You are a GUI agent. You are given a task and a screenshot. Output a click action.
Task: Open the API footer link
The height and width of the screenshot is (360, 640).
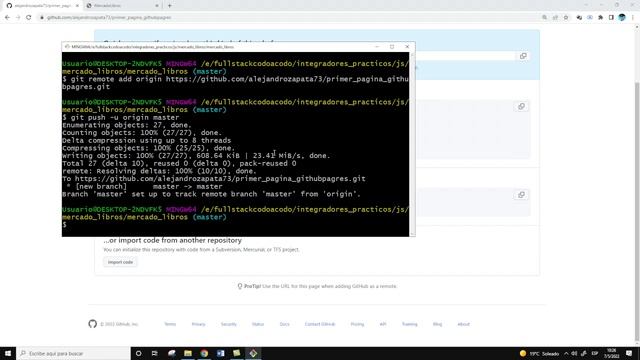[383, 324]
